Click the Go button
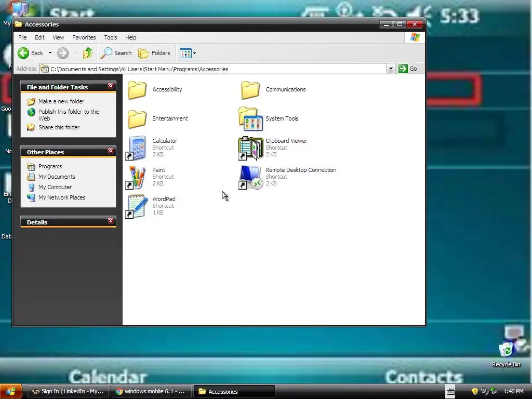 pyautogui.click(x=408, y=69)
